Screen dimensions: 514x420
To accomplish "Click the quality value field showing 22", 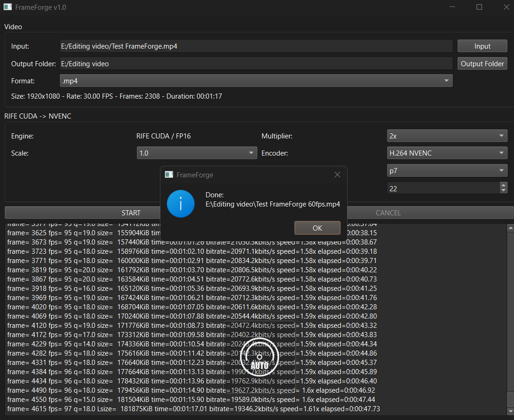I will (443, 188).
